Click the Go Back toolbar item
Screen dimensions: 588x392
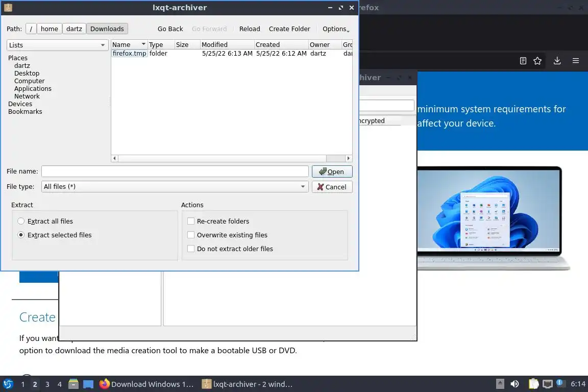[x=170, y=29]
